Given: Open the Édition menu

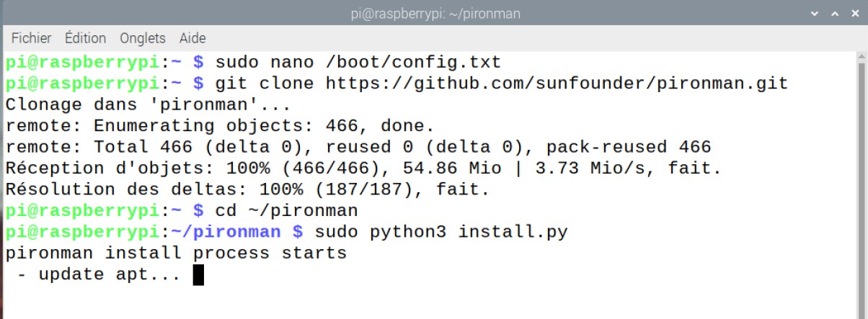Looking at the screenshot, I should tap(85, 38).
